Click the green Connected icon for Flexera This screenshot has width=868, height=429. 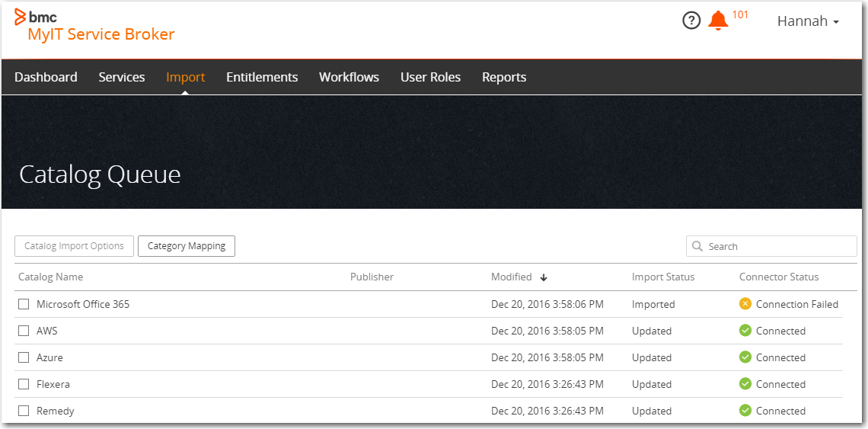click(745, 384)
